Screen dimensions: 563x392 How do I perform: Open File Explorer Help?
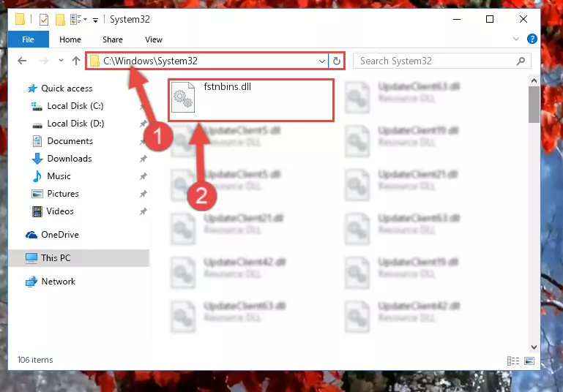coord(532,39)
